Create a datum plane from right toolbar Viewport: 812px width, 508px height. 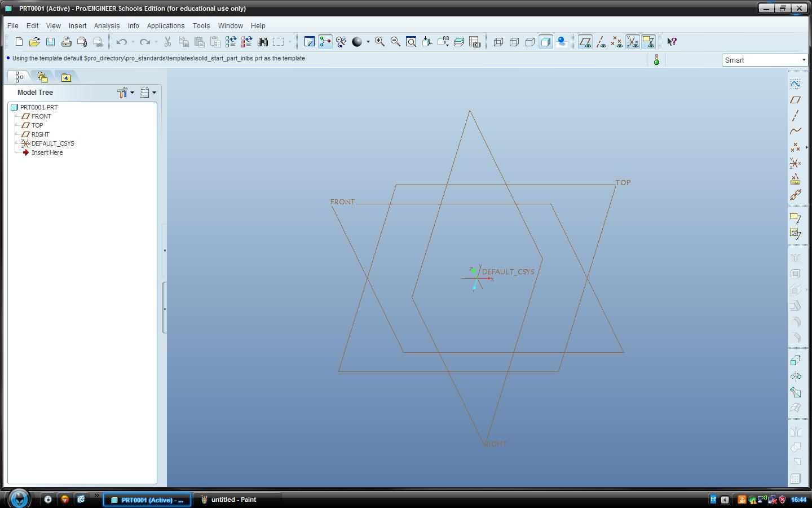click(x=795, y=100)
